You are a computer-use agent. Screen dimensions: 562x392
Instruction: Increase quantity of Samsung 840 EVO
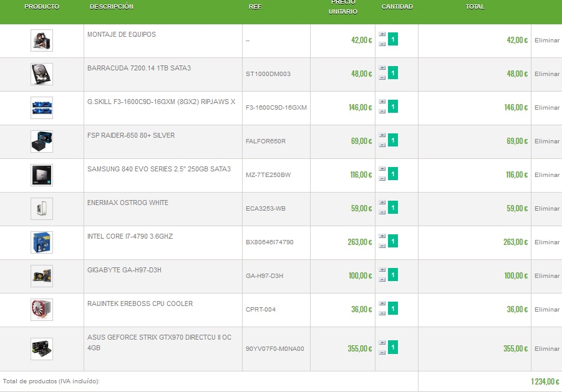[382, 169]
